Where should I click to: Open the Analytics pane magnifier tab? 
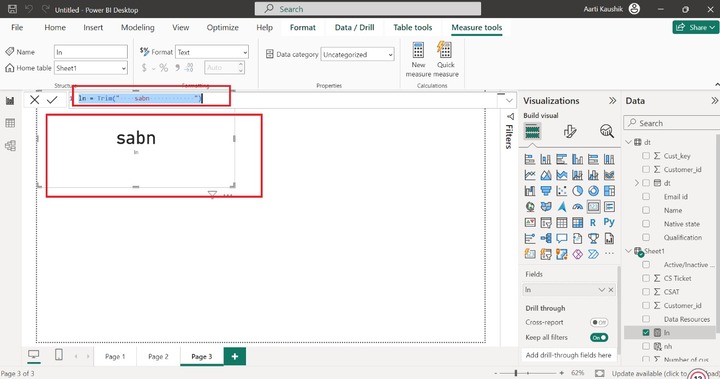point(607,131)
